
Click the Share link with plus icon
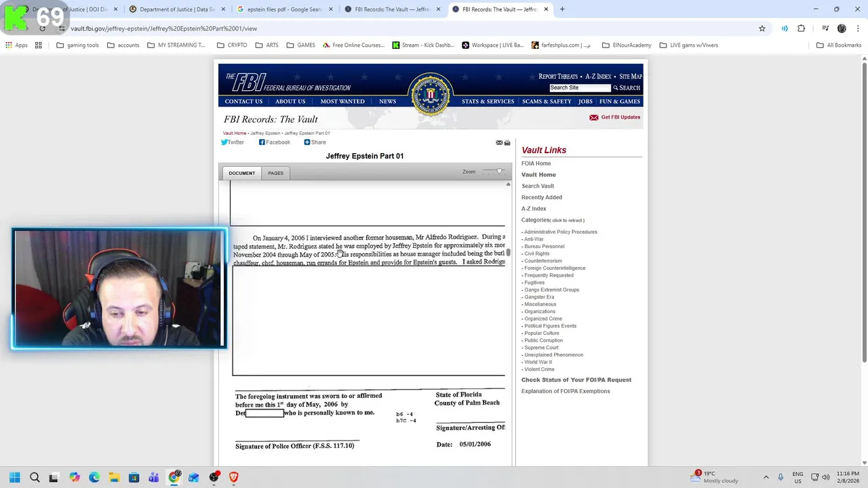point(315,142)
